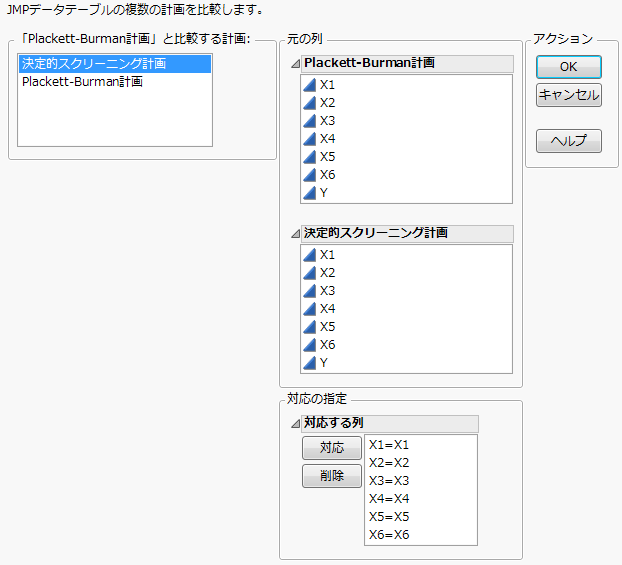This screenshot has width=622, height=565.
Task: Select 決定的スクリーニング計画 in the compare list
Action: (115, 63)
